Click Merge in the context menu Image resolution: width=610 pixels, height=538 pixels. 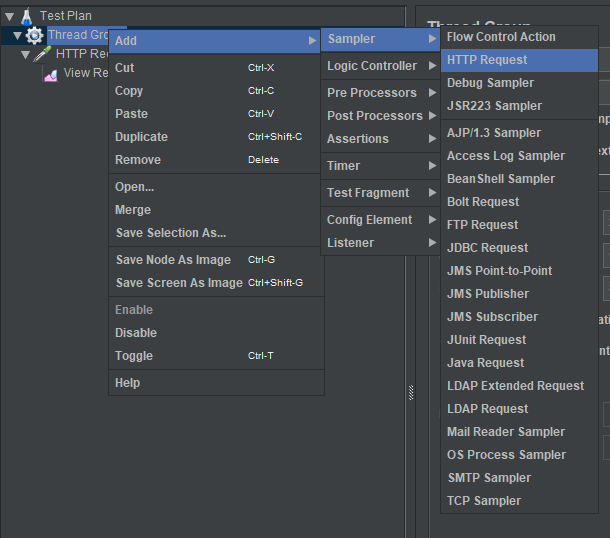[216, 210]
